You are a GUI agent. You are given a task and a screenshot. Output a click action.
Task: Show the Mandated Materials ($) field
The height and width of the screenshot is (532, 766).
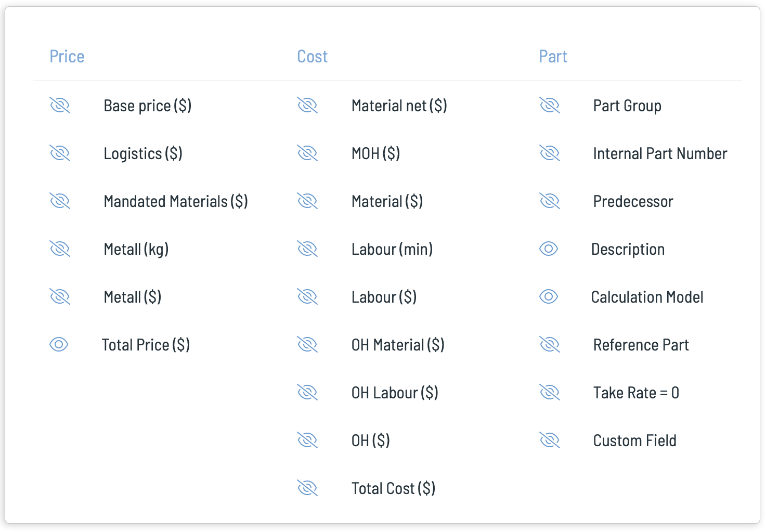click(x=60, y=201)
